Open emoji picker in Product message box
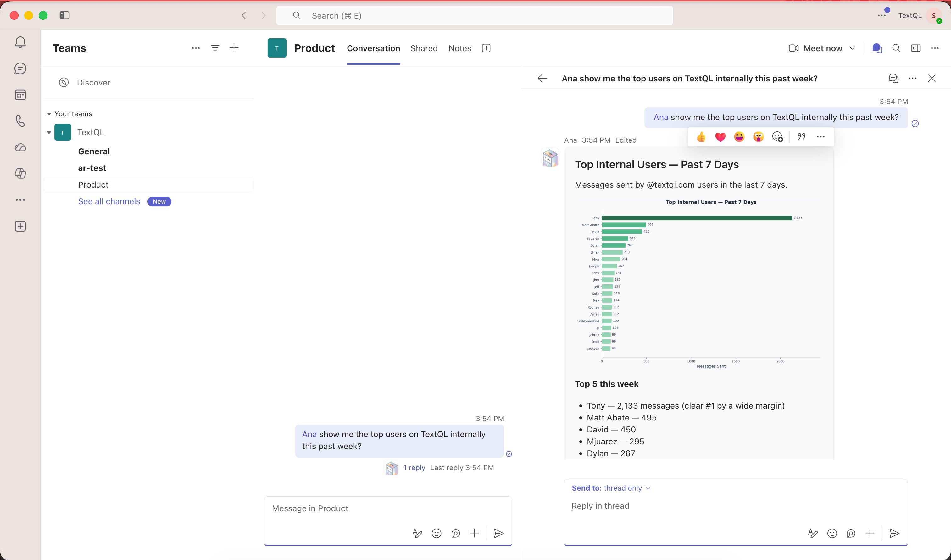951x560 pixels. (x=437, y=533)
